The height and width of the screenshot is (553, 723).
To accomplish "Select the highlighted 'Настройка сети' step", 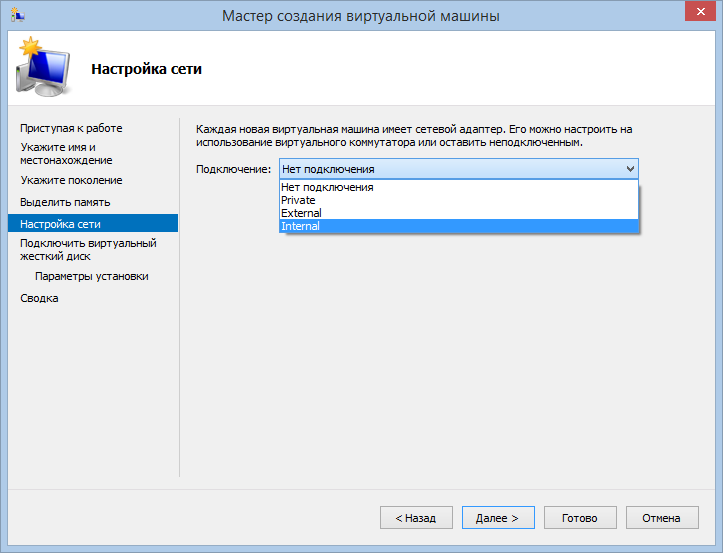I will 60,224.
